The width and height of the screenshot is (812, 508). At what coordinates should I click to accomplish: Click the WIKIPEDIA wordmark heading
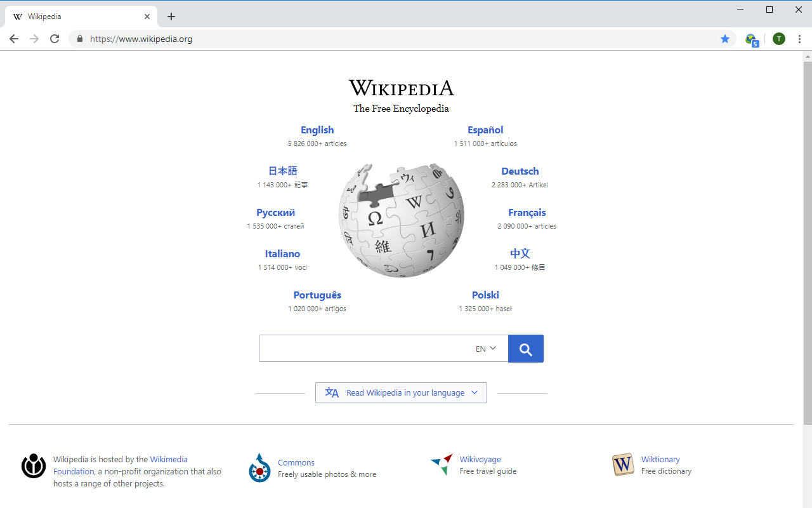(x=402, y=88)
